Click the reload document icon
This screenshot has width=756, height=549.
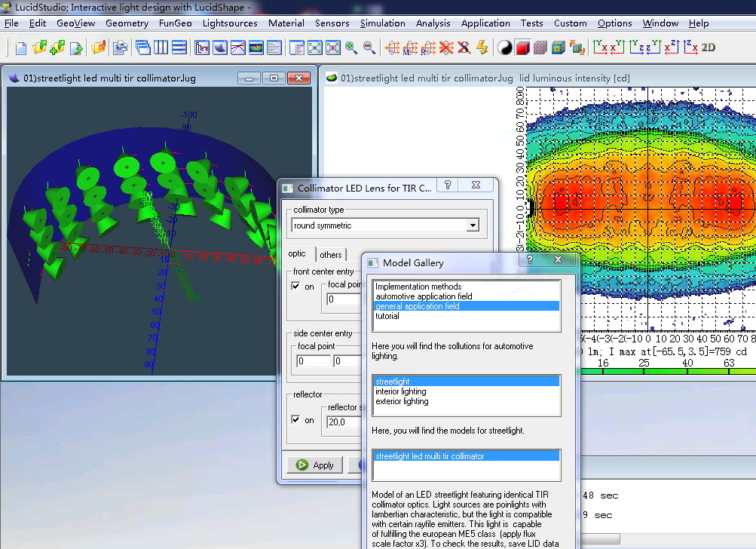point(76,48)
